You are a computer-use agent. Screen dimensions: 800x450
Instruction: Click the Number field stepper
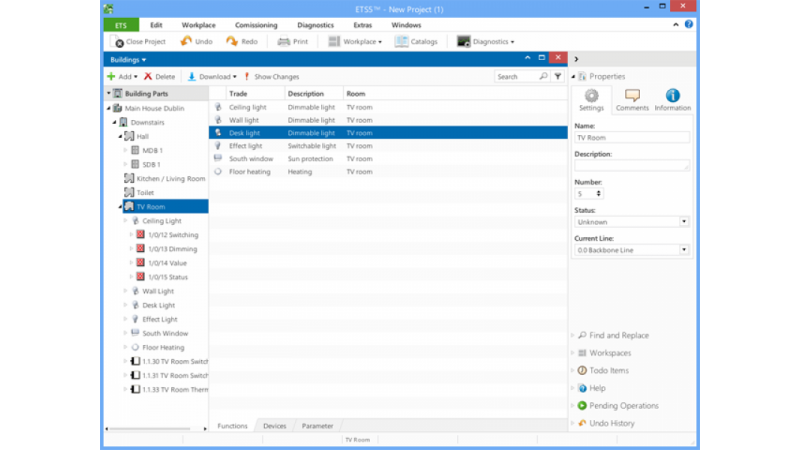598,194
